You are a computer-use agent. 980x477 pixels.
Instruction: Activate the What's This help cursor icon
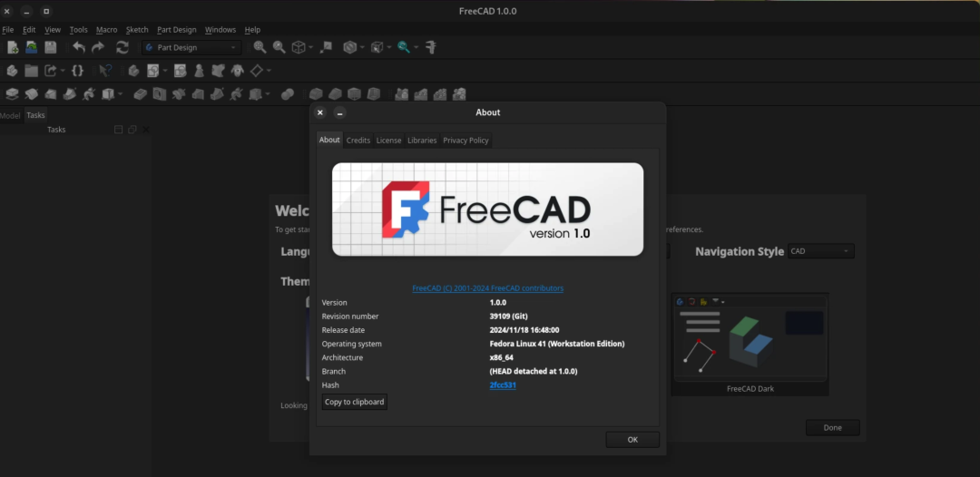(x=105, y=71)
